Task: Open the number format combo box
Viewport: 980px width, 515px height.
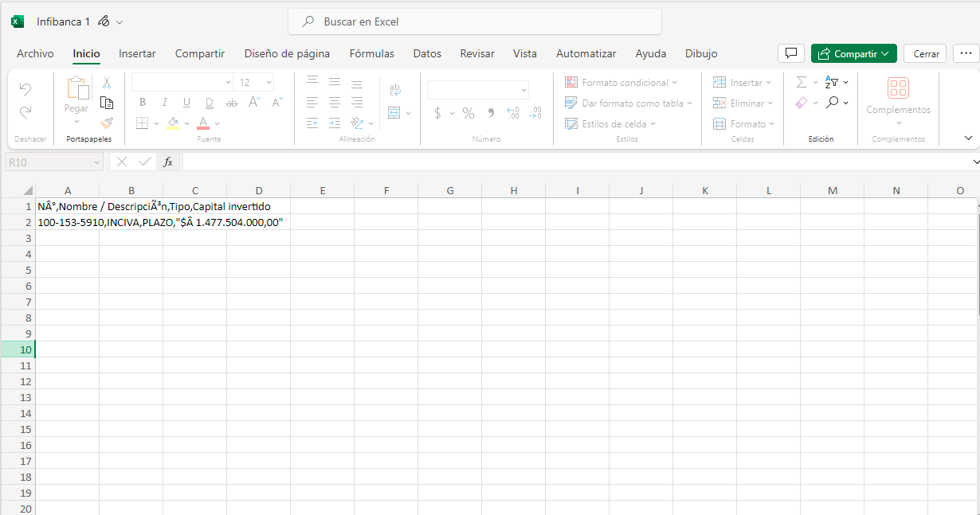Action: pyautogui.click(x=478, y=90)
